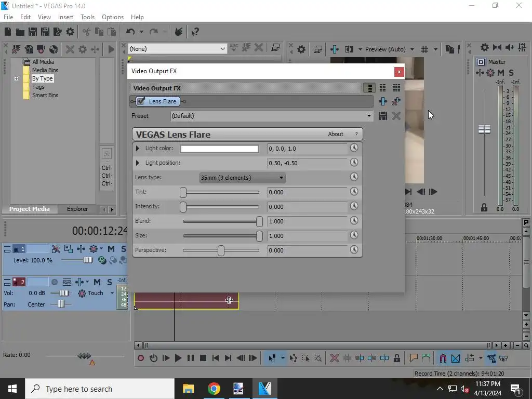Open the Tools menu
Screen dimensions: 532x399
[87, 17]
